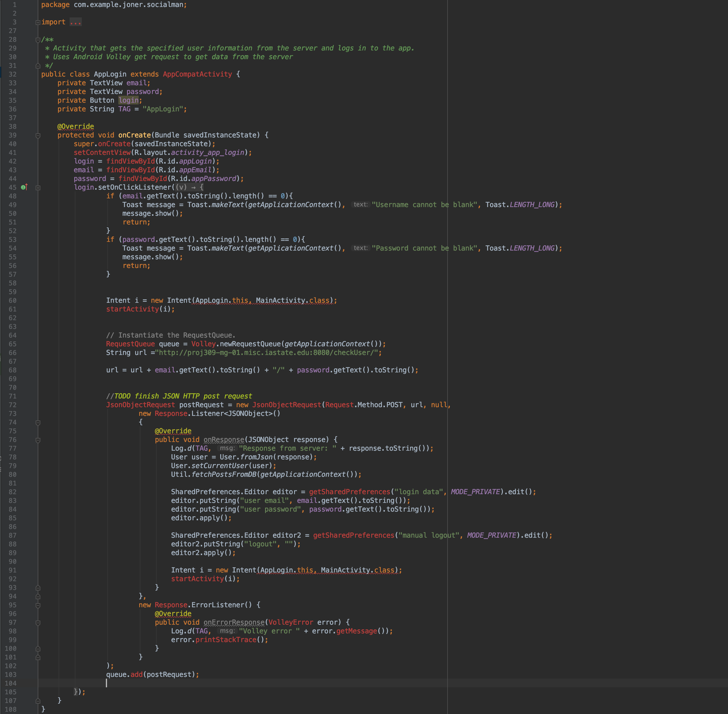The height and width of the screenshot is (714, 728).
Task: Collapse the Javadoc comment at line 28
Action: pyautogui.click(x=38, y=40)
